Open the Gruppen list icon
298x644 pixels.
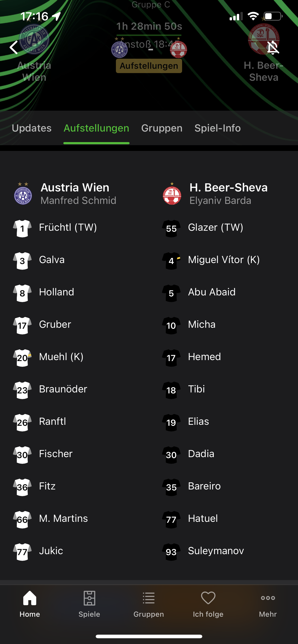149,598
